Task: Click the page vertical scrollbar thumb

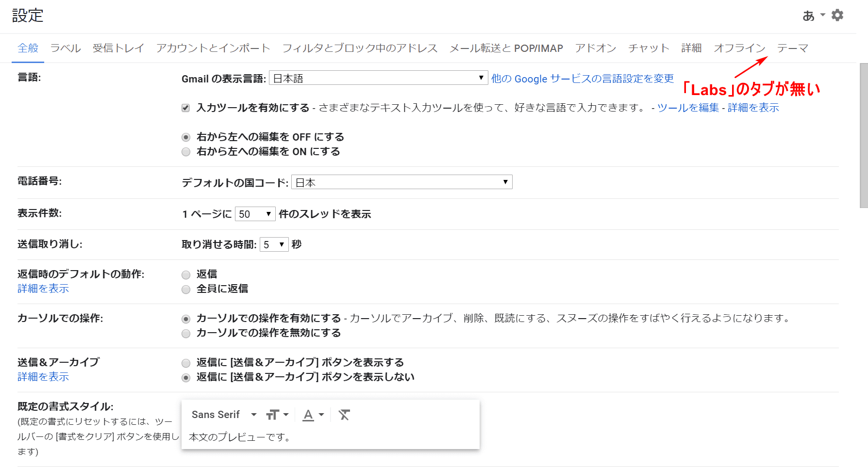Action: (x=864, y=135)
